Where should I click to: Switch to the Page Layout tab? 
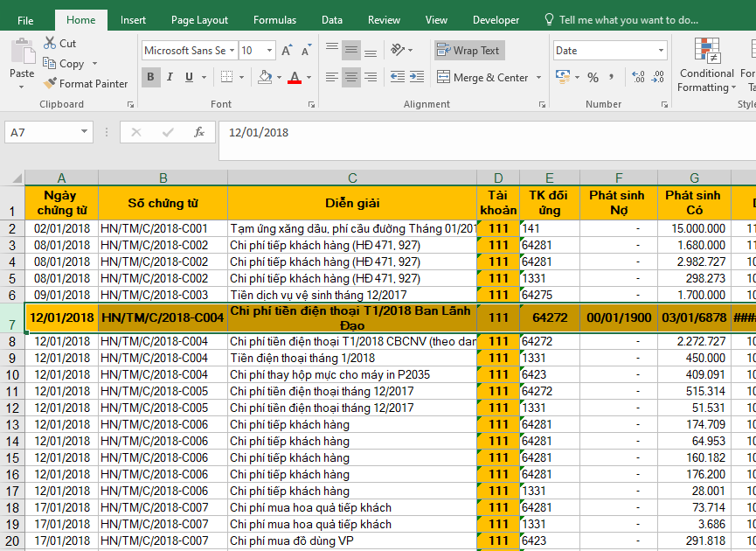199,20
